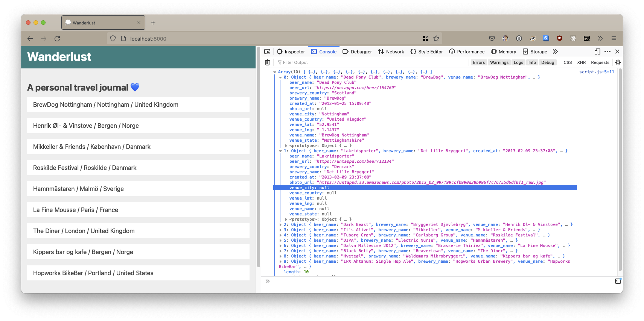Viewport: 644px width, 321px height.
Task: Toggle responsive design mode icon
Action: point(597,51)
